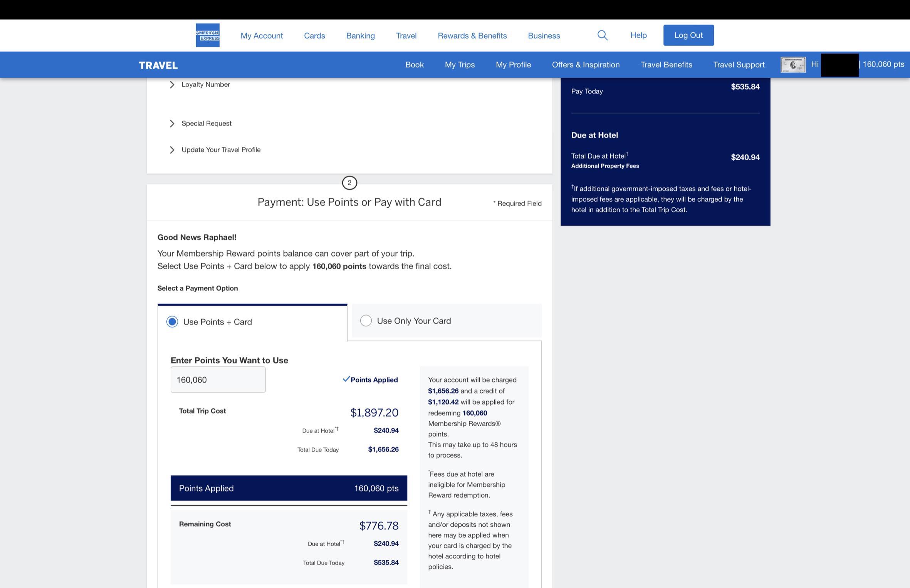The width and height of the screenshot is (910, 588).
Task: Click the Log Out button
Action: 688,35
